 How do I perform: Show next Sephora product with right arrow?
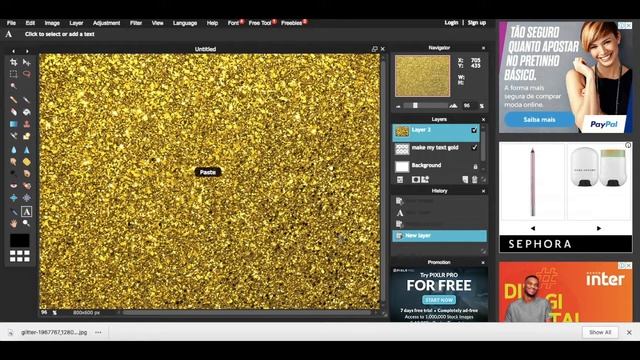[x=599, y=228]
